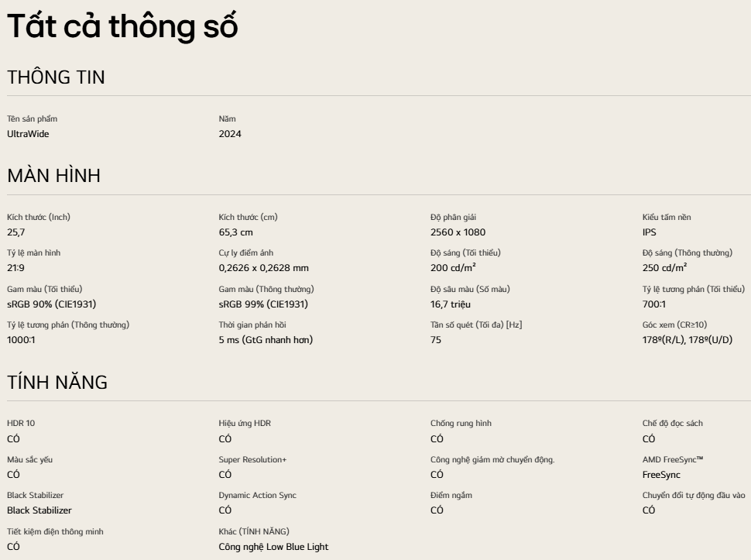
Task: Click the IPS panel type value
Action: click(x=650, y=232)
